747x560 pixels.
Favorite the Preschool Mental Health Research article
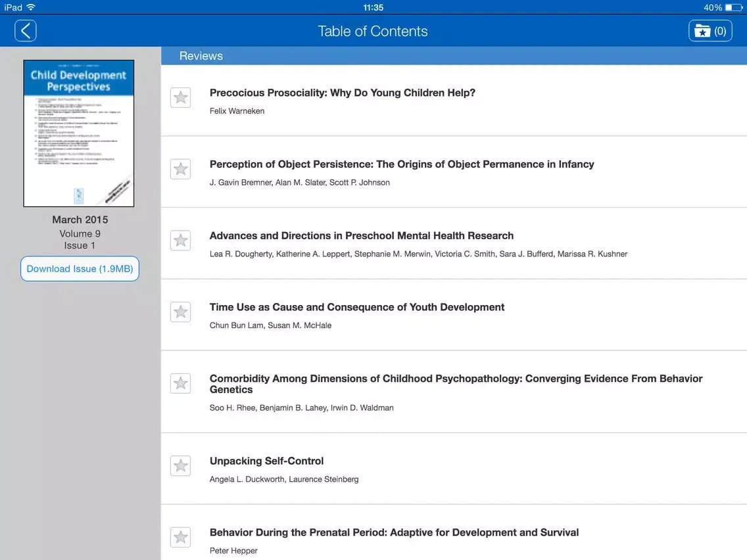[x=181, y=241]
